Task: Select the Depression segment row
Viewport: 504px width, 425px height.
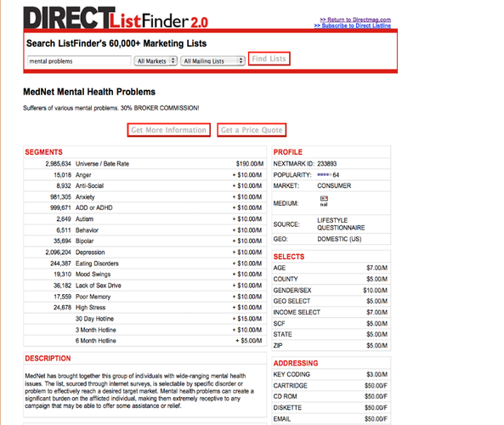Action: [145, 252]
